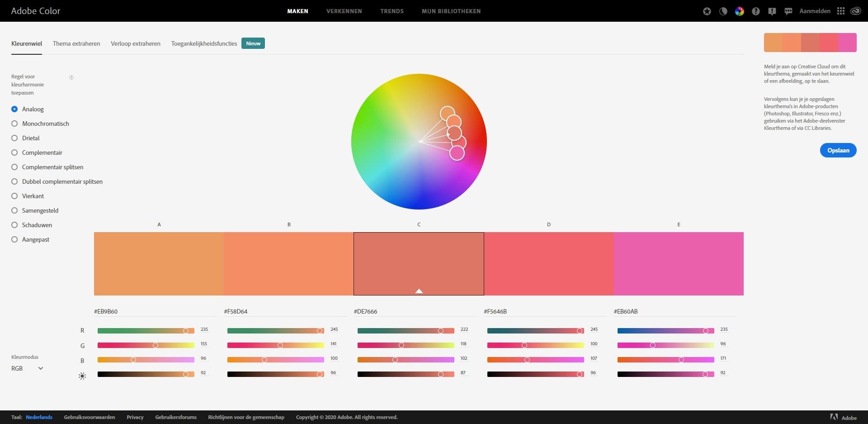Click the Opslaan button
This screenshot has width=868, height=424.
(x=838, y=150)
